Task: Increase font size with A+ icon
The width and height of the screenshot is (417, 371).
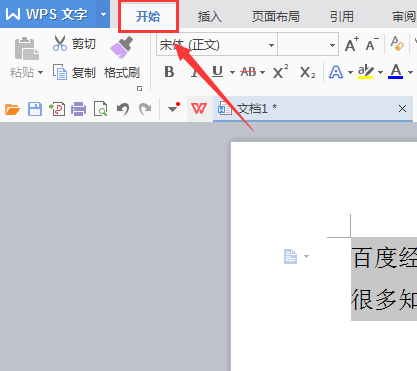Action: click(x=351, y=44)
